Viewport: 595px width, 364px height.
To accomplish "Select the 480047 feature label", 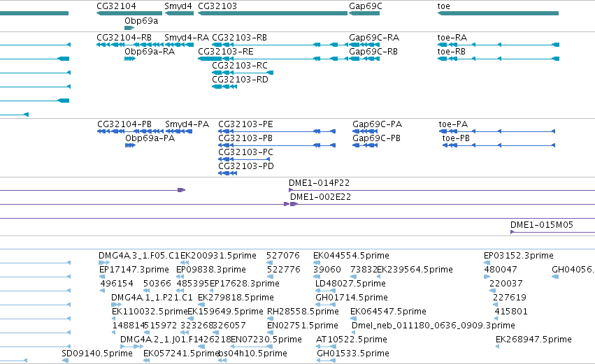I will click(x=501, y=270).
